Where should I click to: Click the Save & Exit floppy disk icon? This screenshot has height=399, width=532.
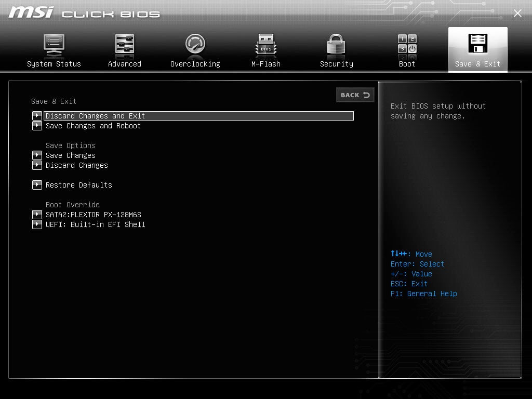pos(478,44)
